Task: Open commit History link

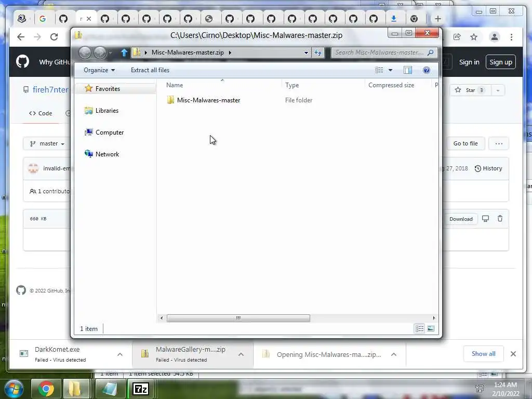Action: (x=488, y=168)
